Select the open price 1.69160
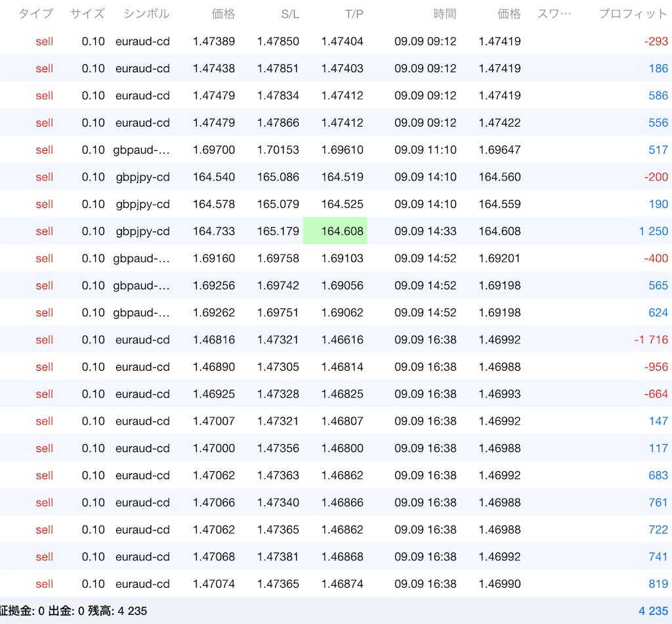Viewport: 672px width, 624px height. (x=214, y=258)
